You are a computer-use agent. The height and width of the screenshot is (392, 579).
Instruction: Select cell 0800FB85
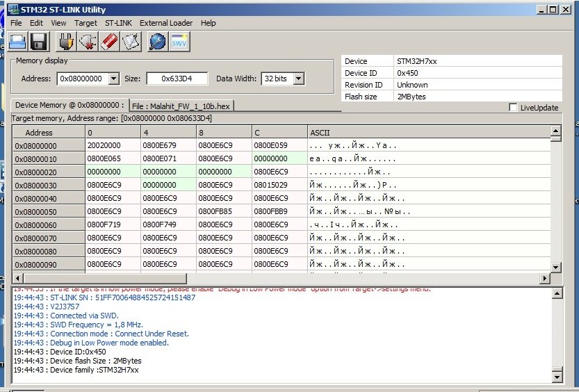tap(224, 211)
